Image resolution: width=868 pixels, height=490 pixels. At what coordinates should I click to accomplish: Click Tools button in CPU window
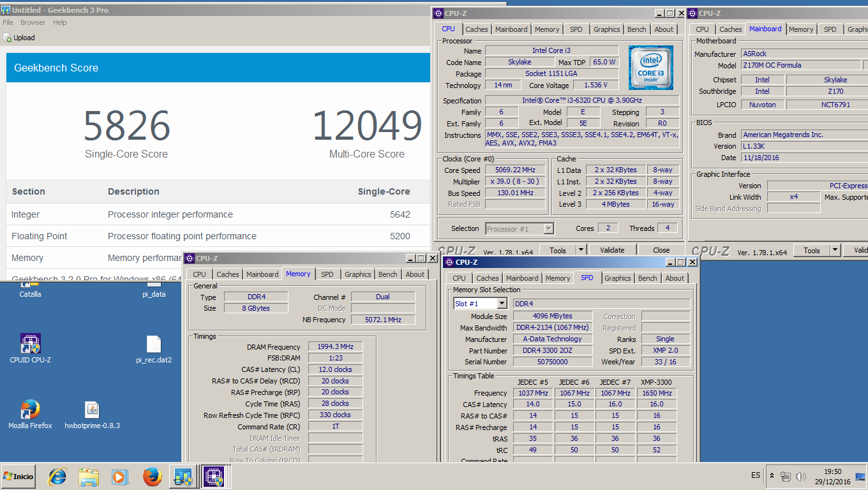point(558,250)
